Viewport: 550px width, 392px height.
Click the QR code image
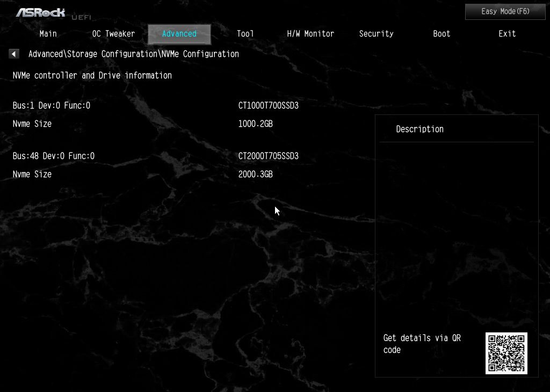(x=506, y=353)
